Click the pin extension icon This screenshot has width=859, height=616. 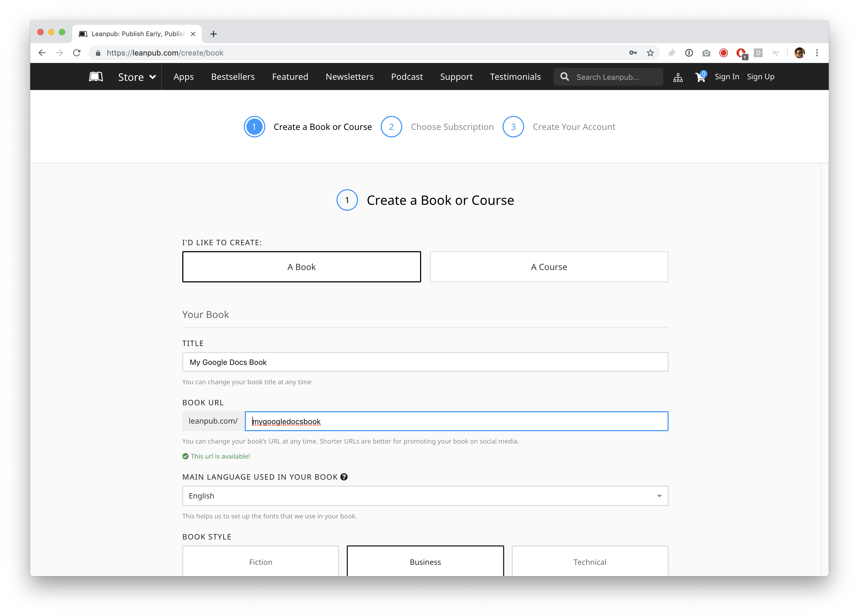point(672,53)
